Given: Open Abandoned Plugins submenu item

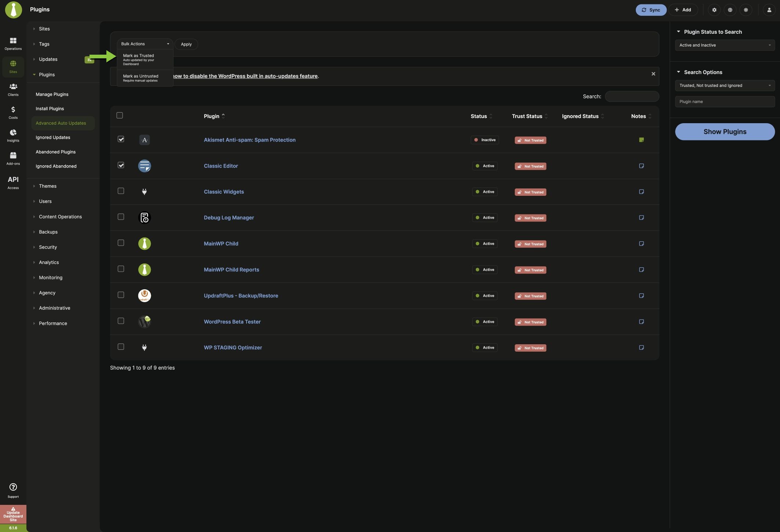Looking at the screenshot, I should coord(56,152).
